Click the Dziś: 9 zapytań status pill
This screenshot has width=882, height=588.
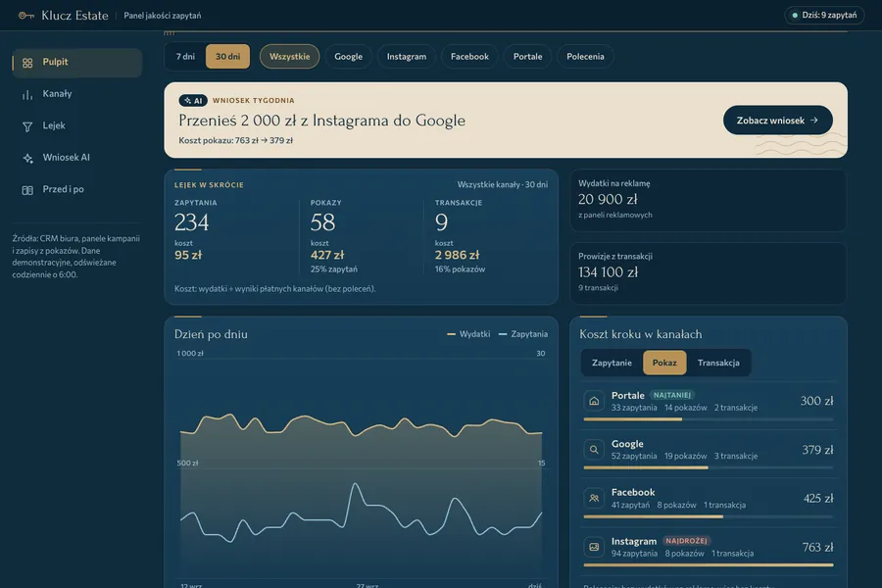tap(824, 16)
